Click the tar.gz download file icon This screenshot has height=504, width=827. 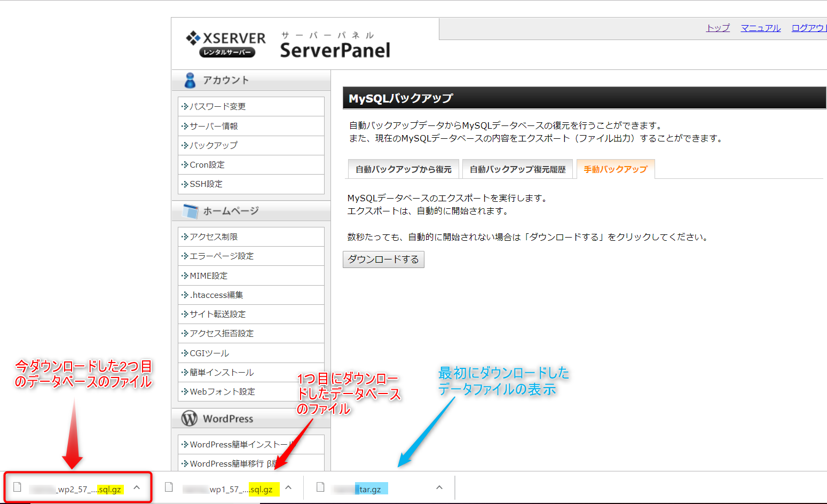click(320, 487)
